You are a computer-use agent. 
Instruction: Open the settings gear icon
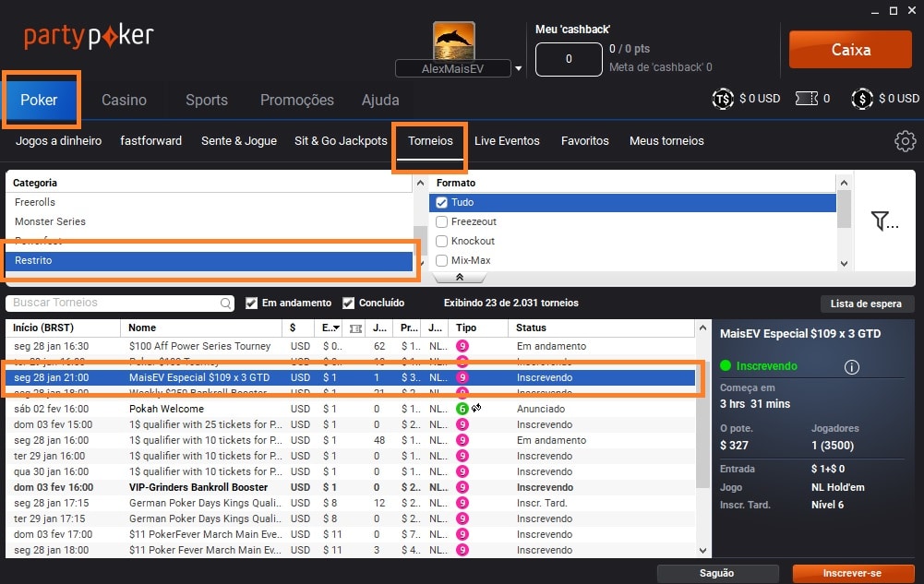[906, 141]
